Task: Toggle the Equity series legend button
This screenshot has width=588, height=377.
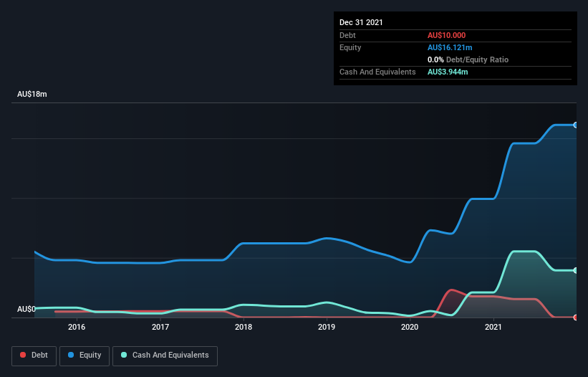Action: 85,355
